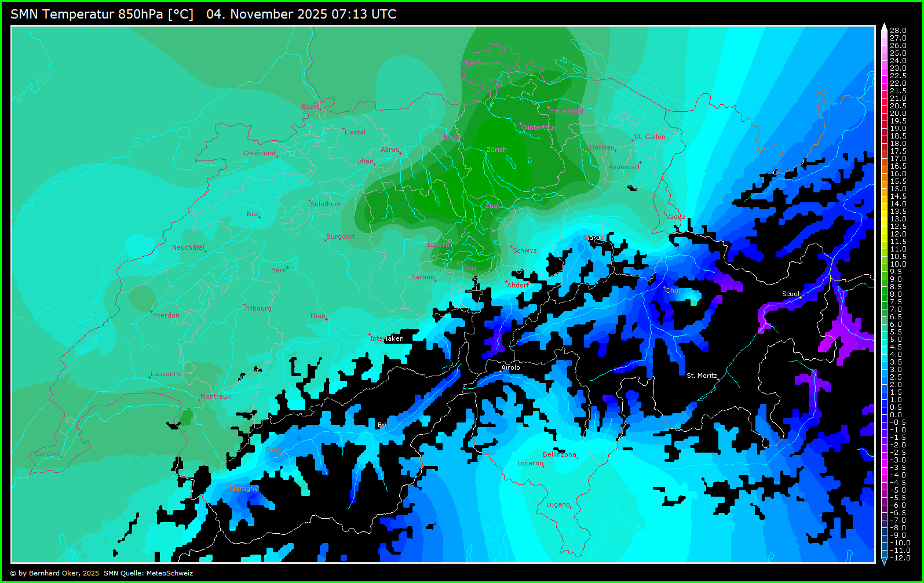Click the Genève label on the map

coord(47,454)
